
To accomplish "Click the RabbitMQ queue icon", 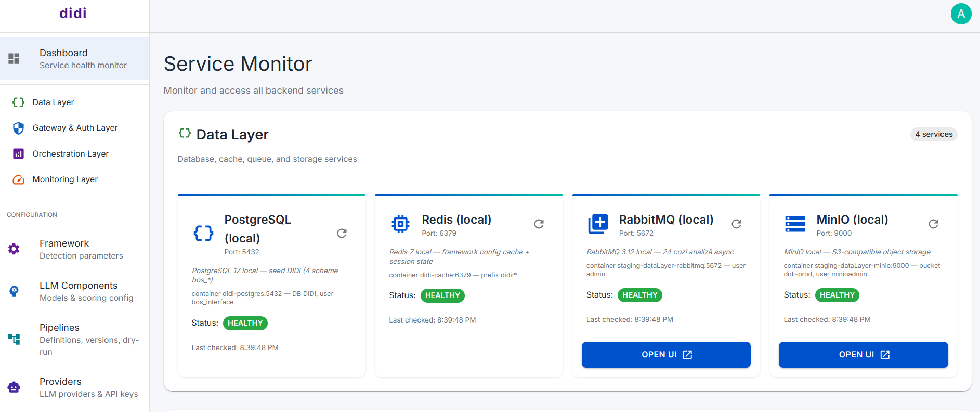I will pyautogui.click(x=598, y=224).
